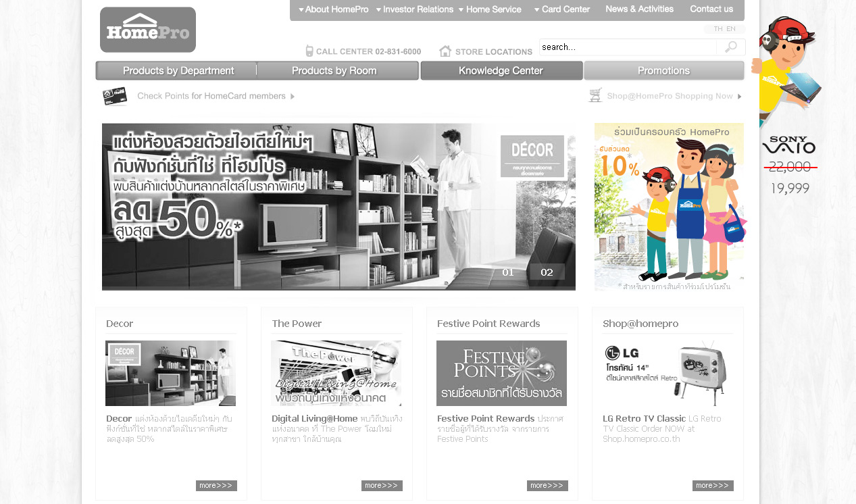Click the arrow after Check Points text

[293, 97]
